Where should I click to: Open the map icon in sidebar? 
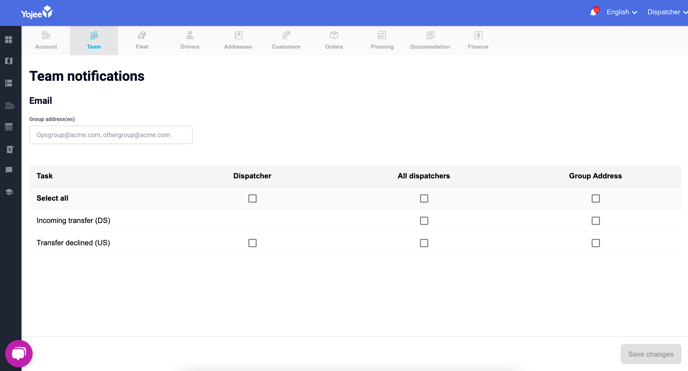click(9, 61)
